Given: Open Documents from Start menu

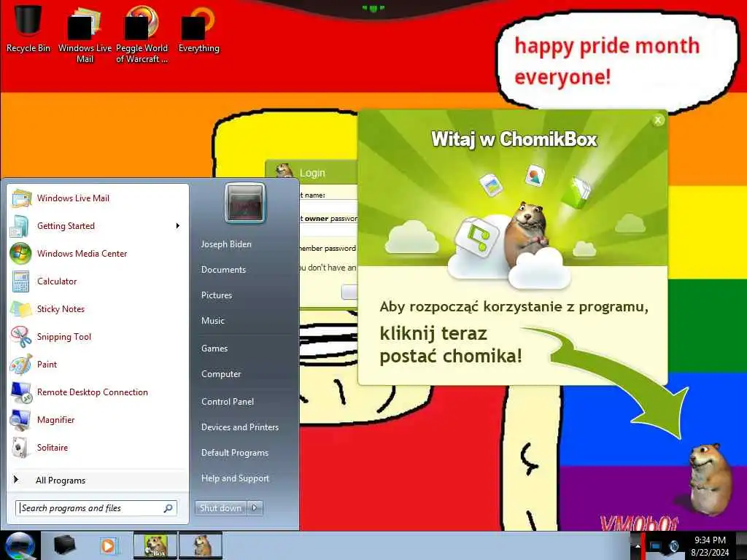Looking at the screenshot, I should (223, 270).
